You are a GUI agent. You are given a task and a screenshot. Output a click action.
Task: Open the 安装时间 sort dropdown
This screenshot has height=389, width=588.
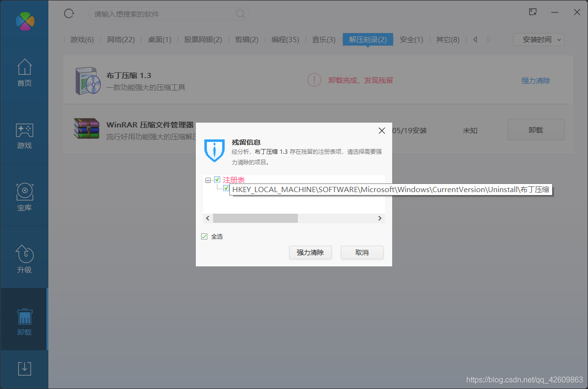coord(538,39)
